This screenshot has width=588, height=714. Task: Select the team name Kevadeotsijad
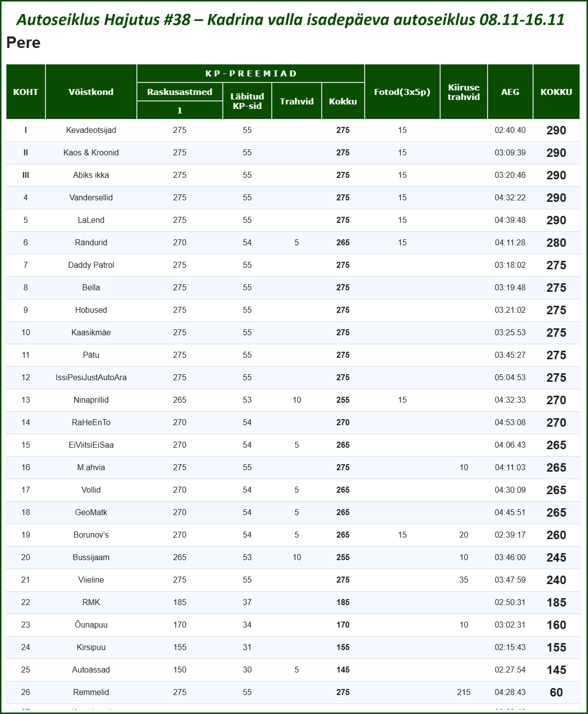[x=91, y=130]
